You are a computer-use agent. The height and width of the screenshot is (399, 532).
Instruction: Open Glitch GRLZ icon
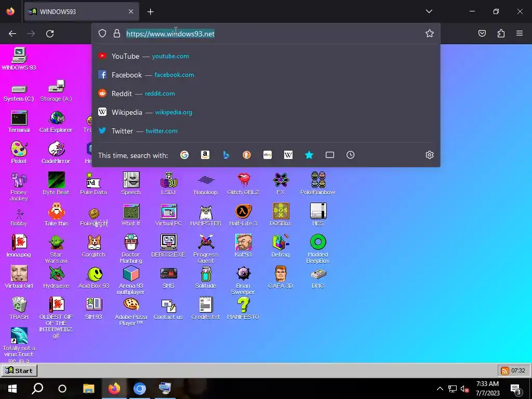243,180
